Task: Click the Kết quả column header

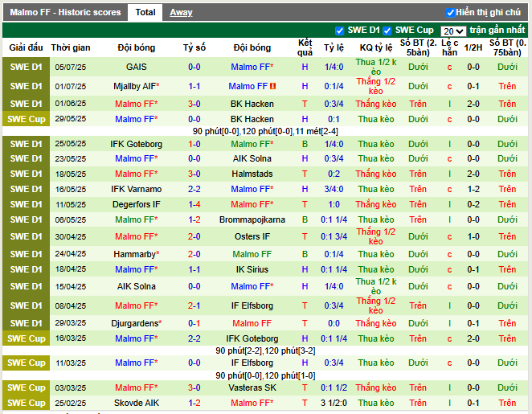Action: tap(305, 47)
